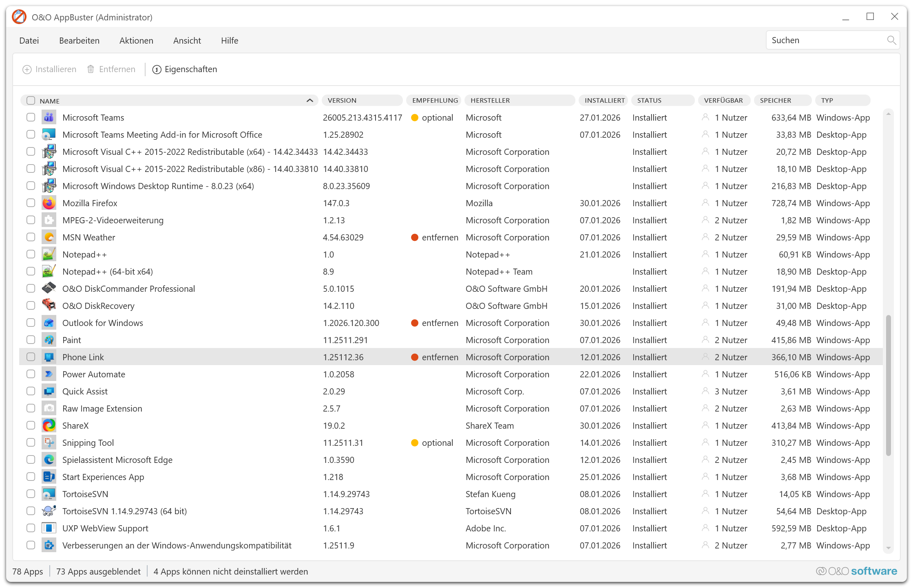Click the MSN Weather app icon

click(49, 237)
